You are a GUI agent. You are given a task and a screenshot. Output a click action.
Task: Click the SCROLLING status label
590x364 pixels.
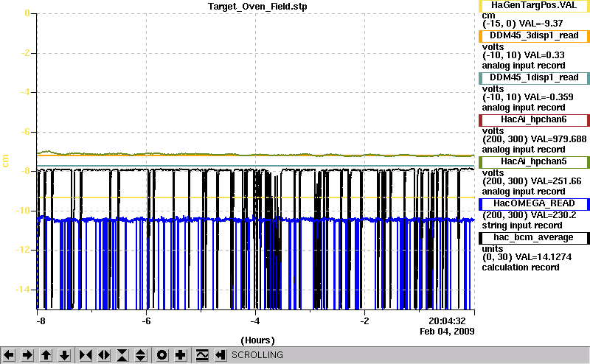[257, 355]
